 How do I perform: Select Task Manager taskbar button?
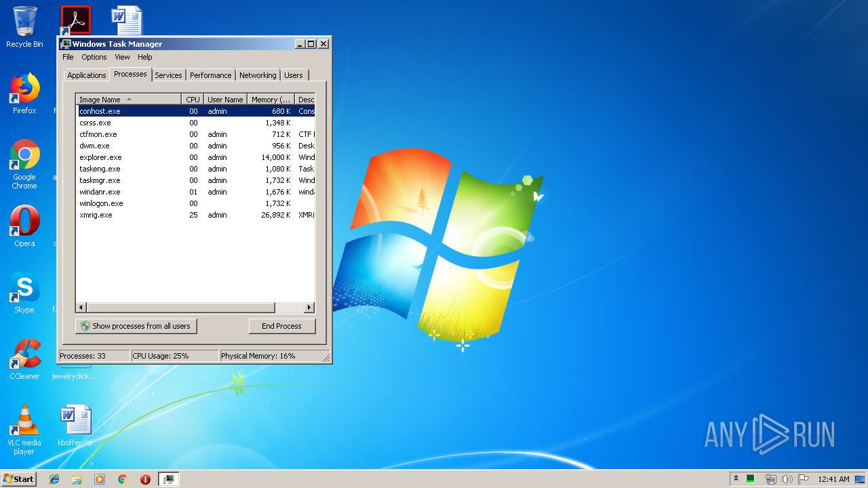(168, 479)
